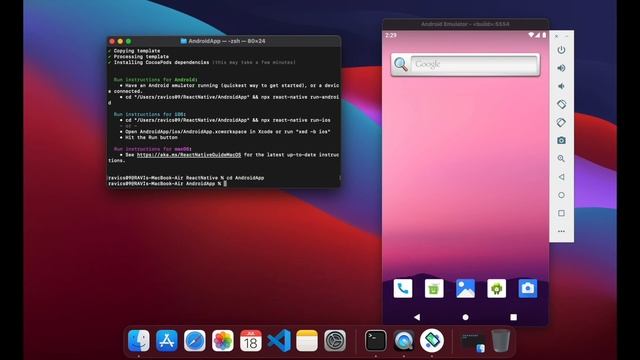This screenshot has height=360, width=640.
Task: Activate the emulator zoom tool
Action: [561, 158]
